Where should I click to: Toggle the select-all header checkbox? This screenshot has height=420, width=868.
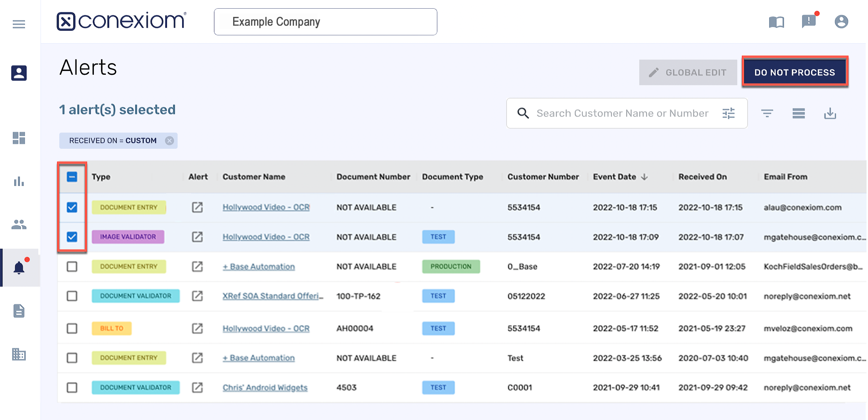pos(72,177)
